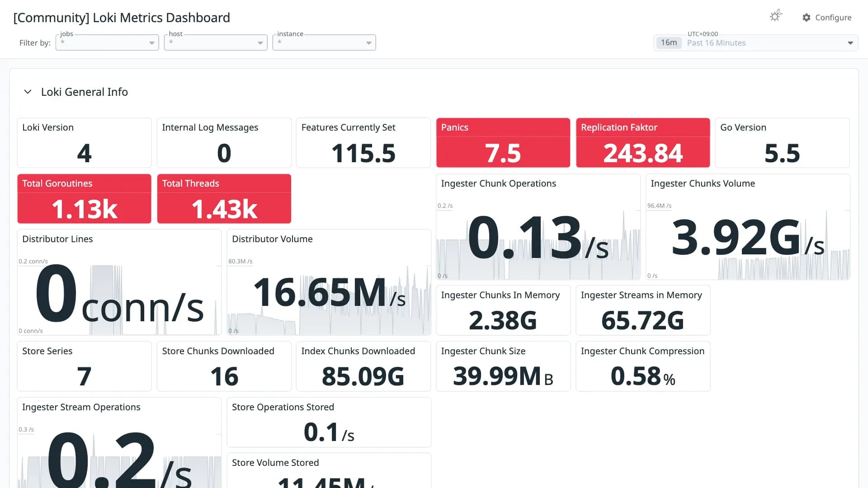This screenshot has height=488, width=868.
Task: Open the jobs filter dropdown
Action: pyautogui.click(x=107, y=42)
